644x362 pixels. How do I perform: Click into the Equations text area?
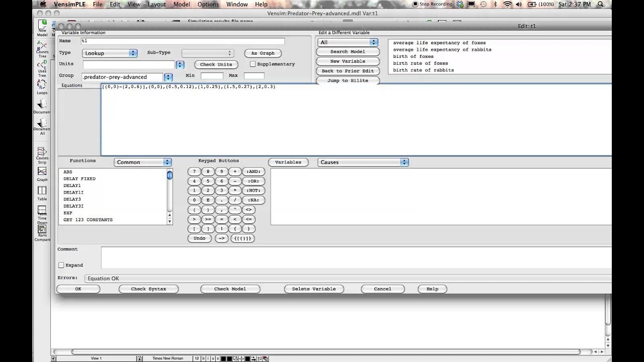coord(356,120)
